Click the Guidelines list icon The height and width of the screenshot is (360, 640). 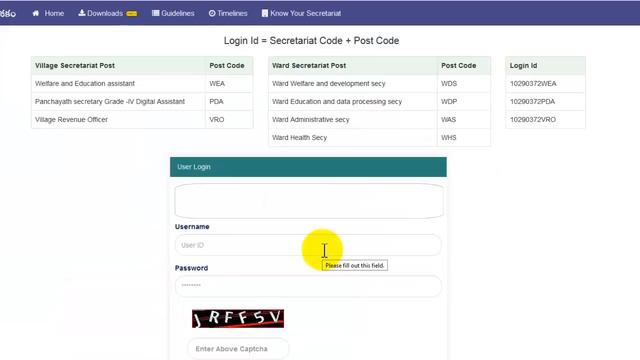point(156,13)
